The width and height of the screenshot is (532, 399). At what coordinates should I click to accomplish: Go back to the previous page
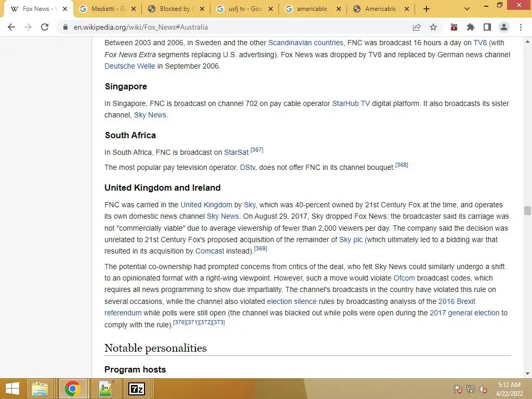(11, 27)
